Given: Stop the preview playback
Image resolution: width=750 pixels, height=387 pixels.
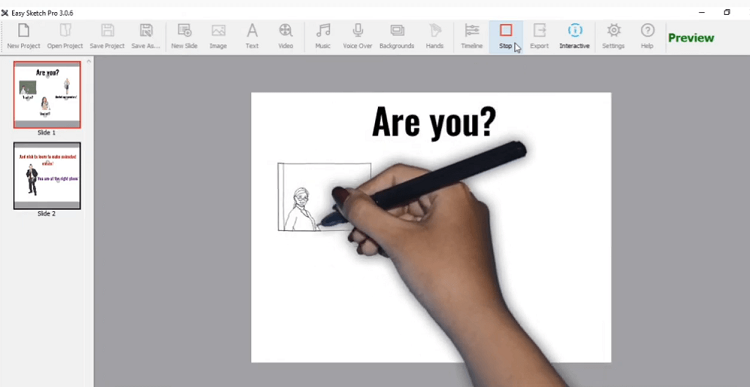Looking at the screenshot, I should (x=506, y=36).
